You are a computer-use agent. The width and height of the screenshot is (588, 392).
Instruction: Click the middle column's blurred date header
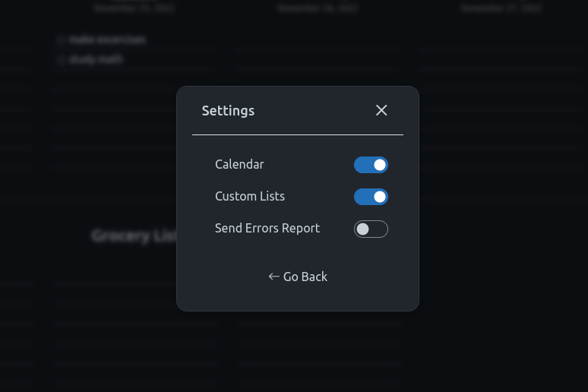pyautogui.click(x=318, y=8)
